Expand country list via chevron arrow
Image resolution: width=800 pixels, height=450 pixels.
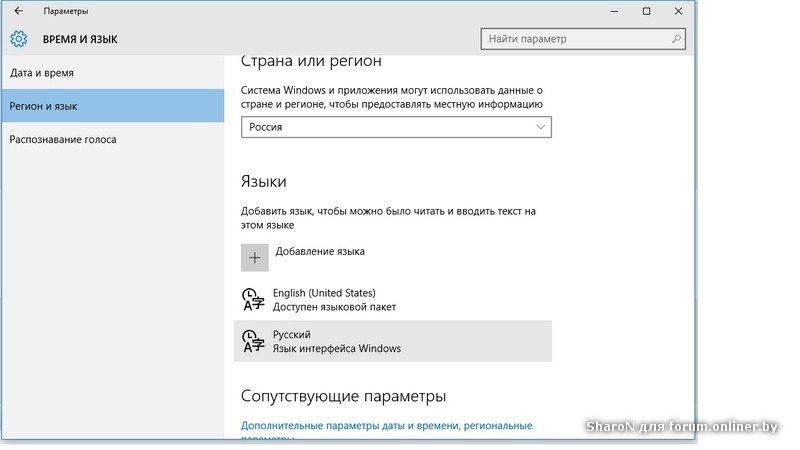coord(541,127)
